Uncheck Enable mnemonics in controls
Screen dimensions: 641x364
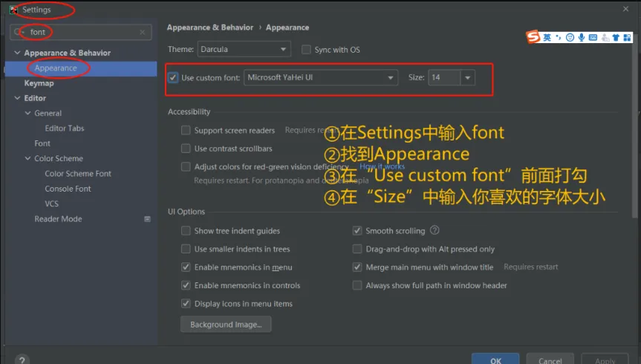pyautogui.click(x=186, y=285)
